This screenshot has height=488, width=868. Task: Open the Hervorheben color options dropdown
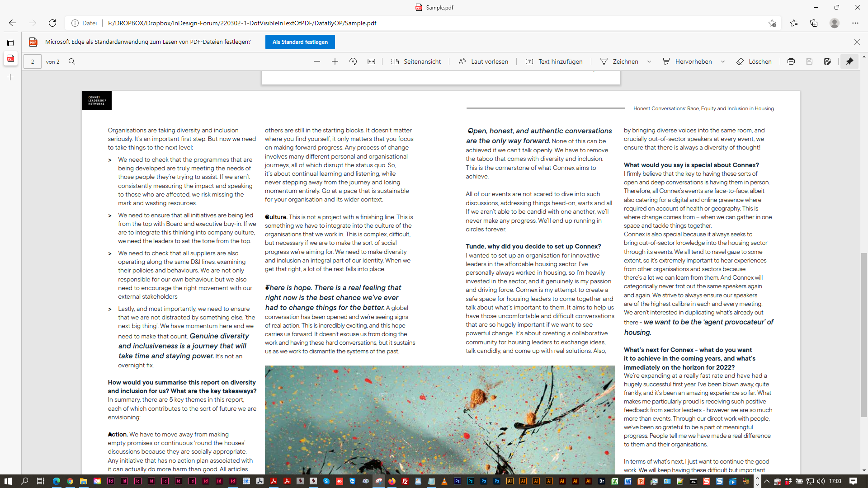pos(722,61)
